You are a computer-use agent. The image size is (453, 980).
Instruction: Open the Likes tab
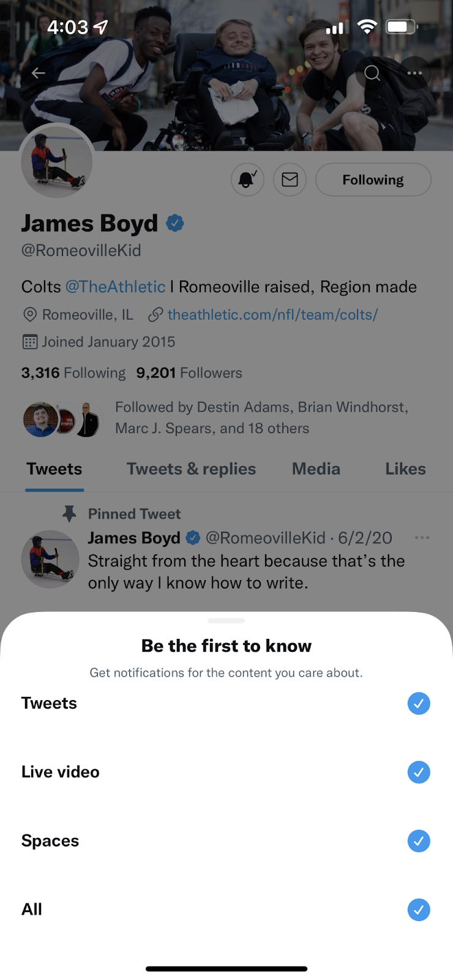tap(405, 469)
